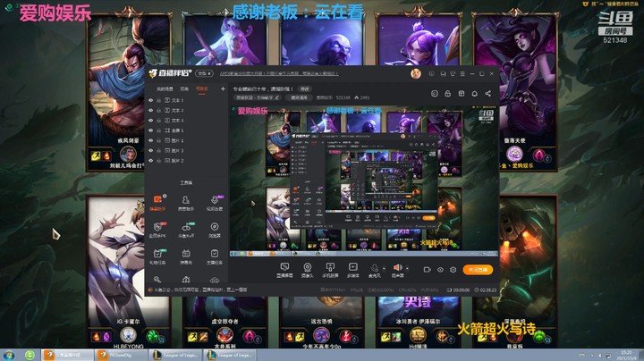
Task: Click the message icon left of the room-toolbar padlock
Action: point(435,94)
